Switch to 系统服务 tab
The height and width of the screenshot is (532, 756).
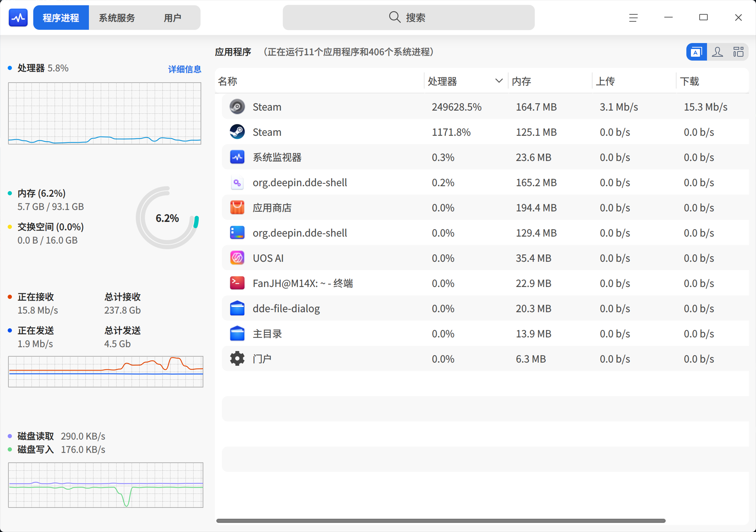[x=117, y=17]
